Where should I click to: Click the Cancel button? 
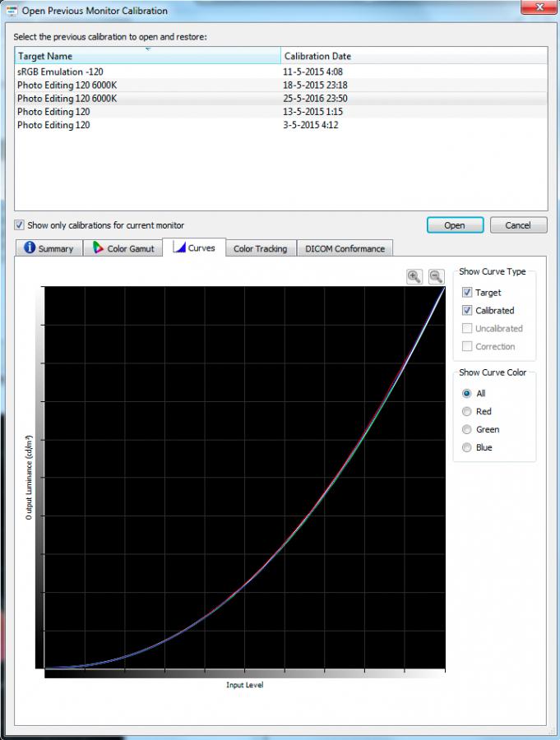pos(518,225)
